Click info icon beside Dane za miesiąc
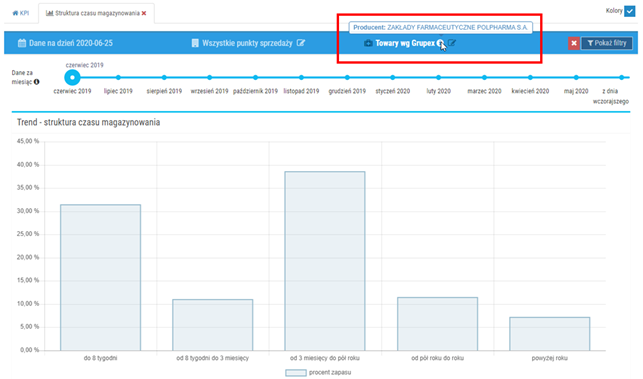 tap(36, 82)
